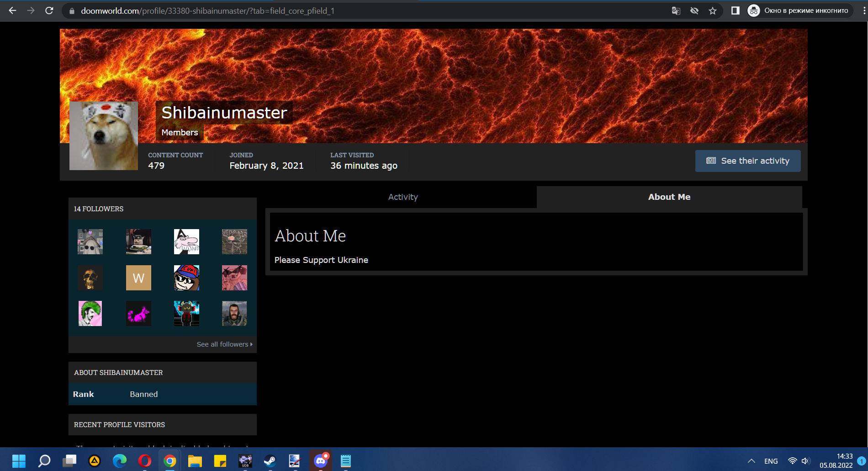
Task: Click the browser forward arrow
Action: pyautogui.click(x=31, y=11)
